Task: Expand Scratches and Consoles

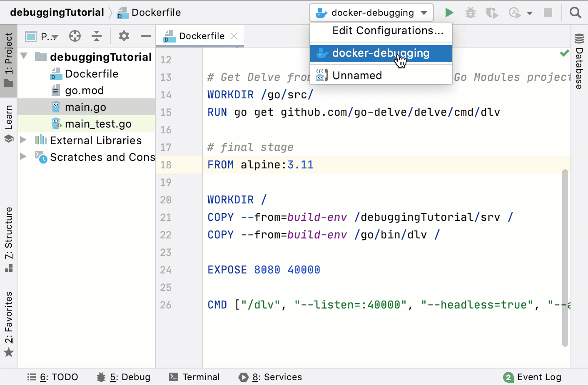Action: coord(24,157)
